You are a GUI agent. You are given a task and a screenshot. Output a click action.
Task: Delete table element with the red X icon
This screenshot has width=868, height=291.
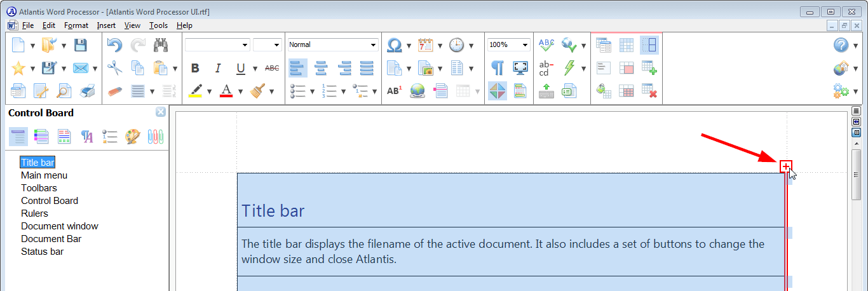649,91
